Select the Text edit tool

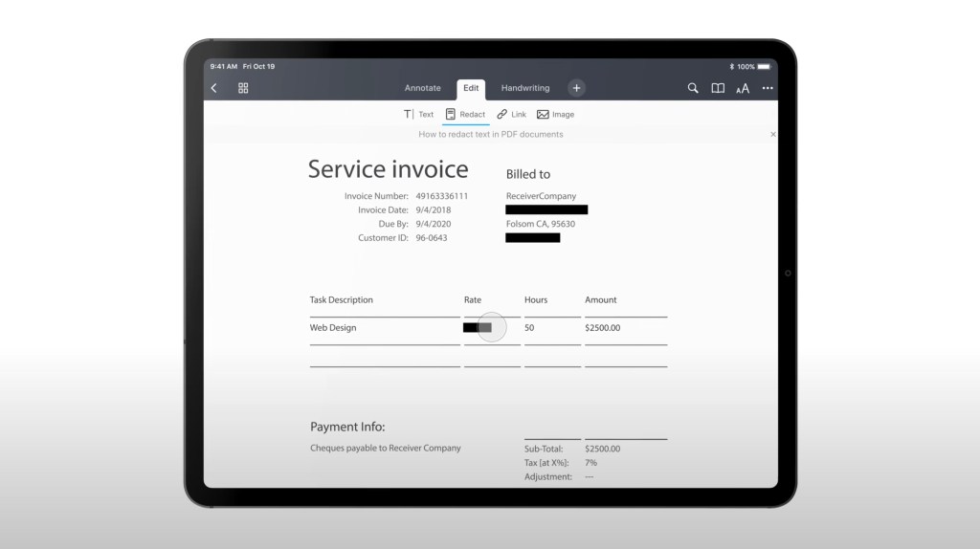click(x=418, y=114)
